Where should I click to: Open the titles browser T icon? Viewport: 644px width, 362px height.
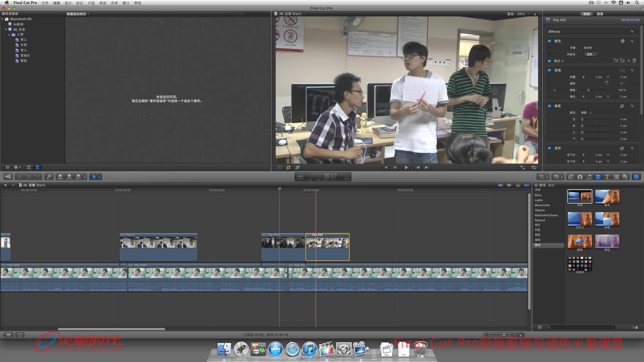click(x=607, y=177)
